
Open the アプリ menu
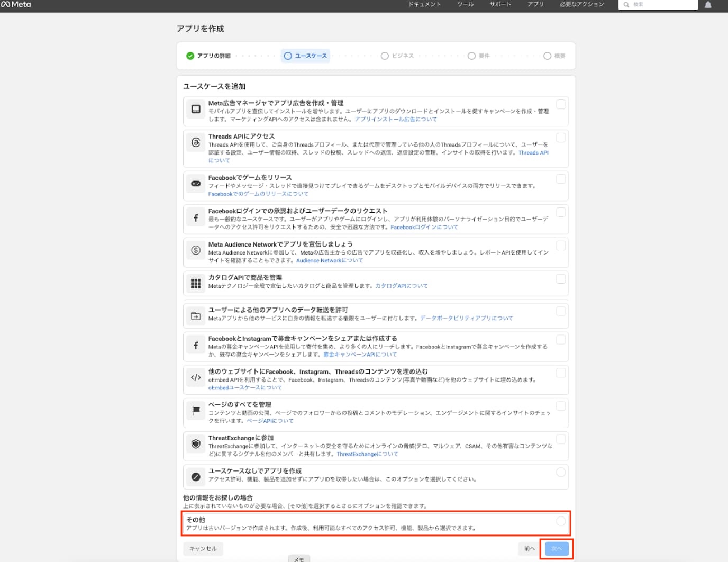tap(535, 4)
